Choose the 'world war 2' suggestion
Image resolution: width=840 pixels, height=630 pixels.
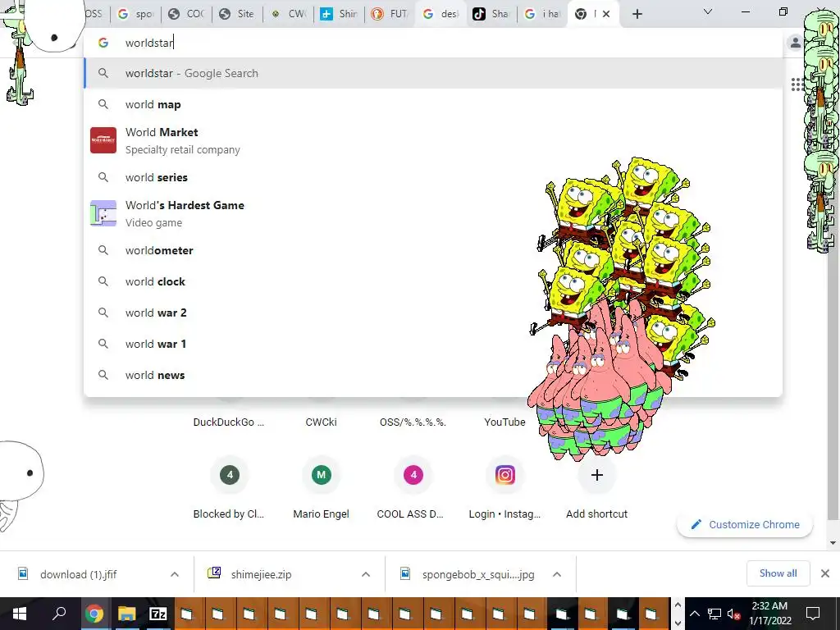pyautogui.click(x=433, y=313)
